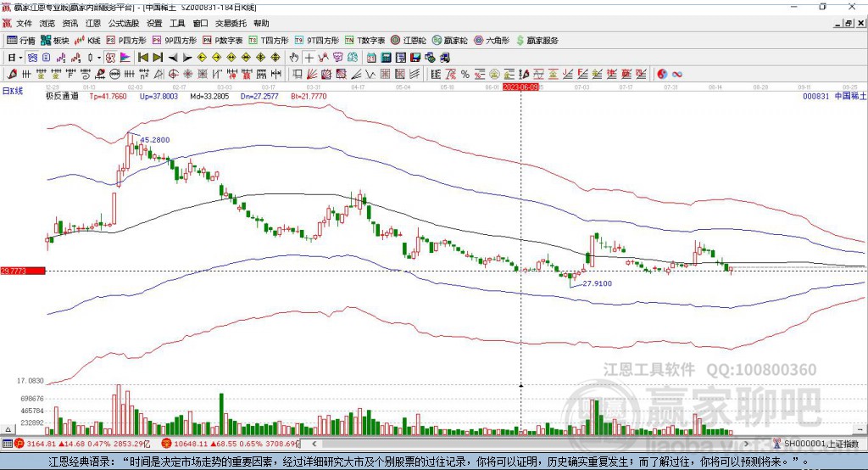This screenshot has width=868, height=470.
Task: Toggle the 权 price-adjustment button
Action: click(x=110, y=58)
